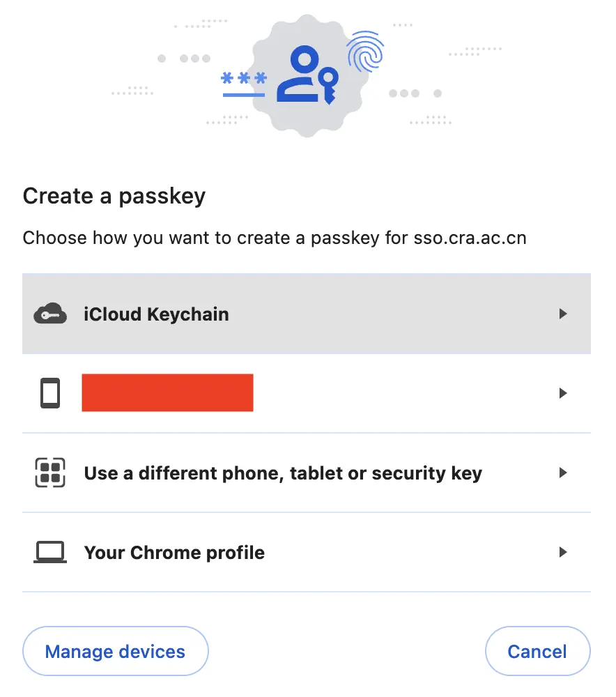Click the Create a passkey heading

tap(114, 196)
